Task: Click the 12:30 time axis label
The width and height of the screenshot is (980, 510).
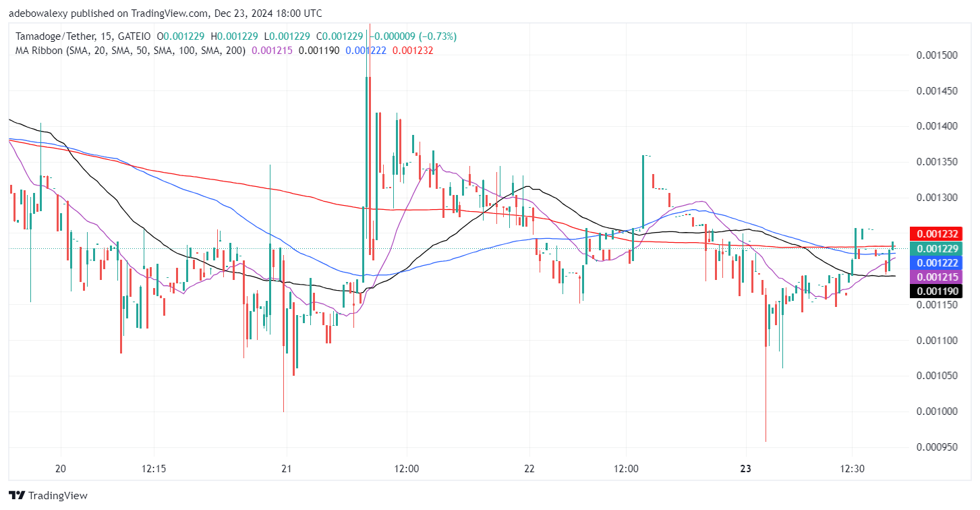Action: 853,468
